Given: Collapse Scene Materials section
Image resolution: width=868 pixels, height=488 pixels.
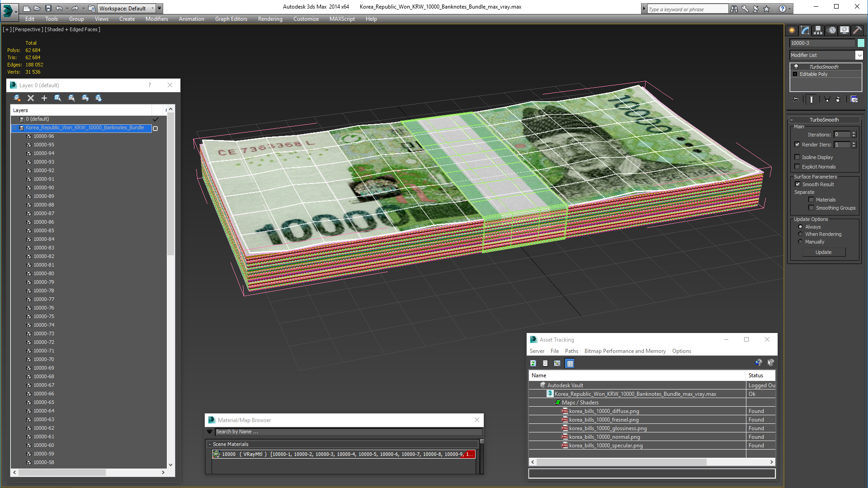Looking at the screenshot, I should pos(209,445).
